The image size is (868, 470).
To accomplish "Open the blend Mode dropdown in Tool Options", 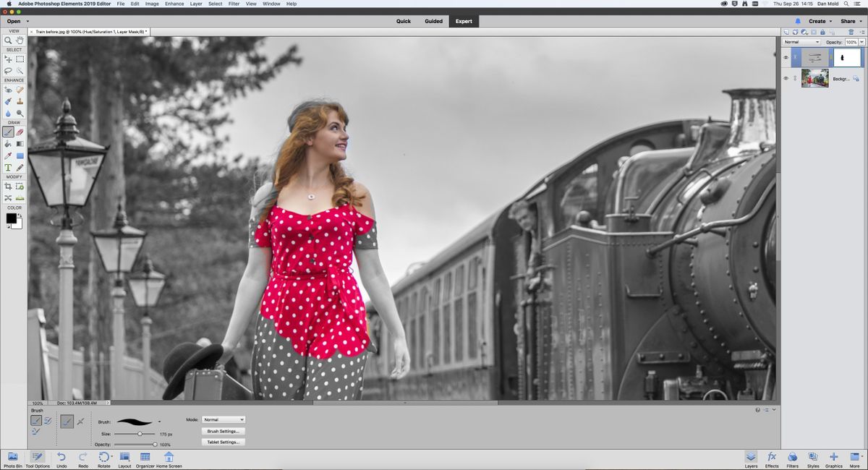I will [222, 419].
